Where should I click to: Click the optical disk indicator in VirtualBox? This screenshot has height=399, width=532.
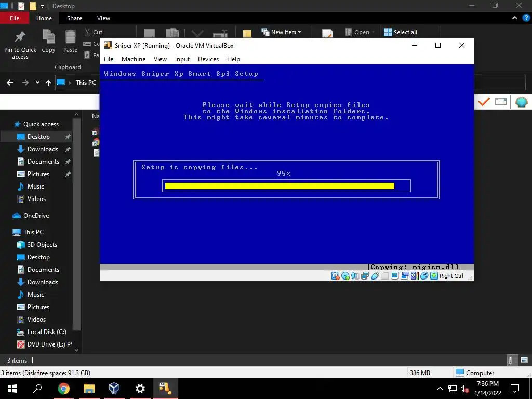(345, 276)
